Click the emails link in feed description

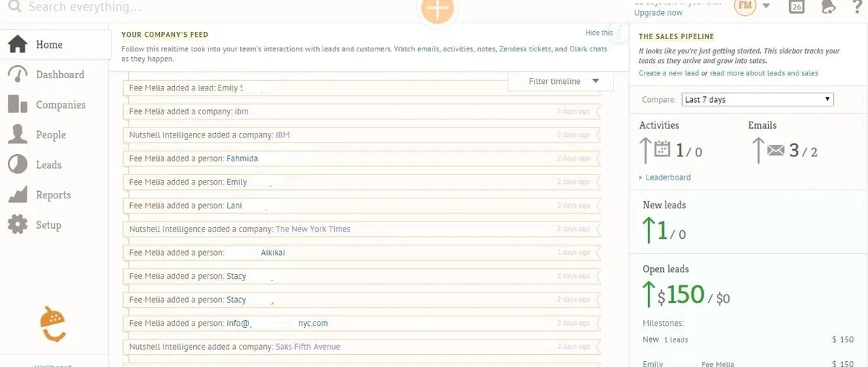pyautogui.click(x=428, y=49)
